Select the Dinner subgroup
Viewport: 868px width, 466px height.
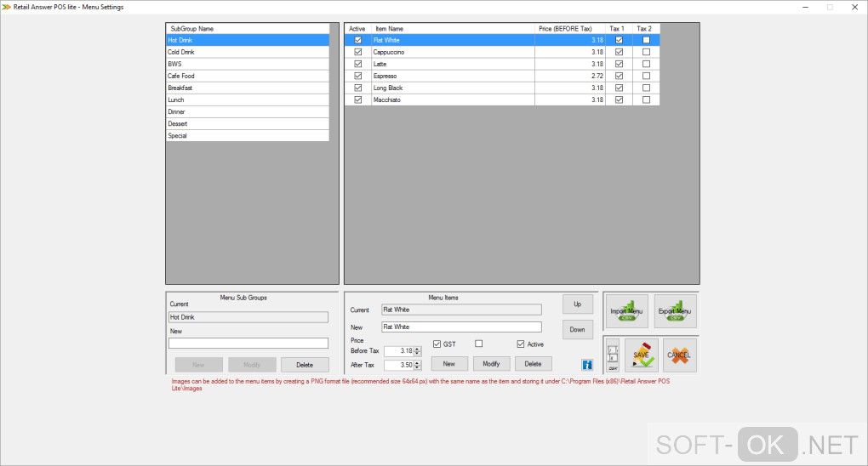point(248,111)
